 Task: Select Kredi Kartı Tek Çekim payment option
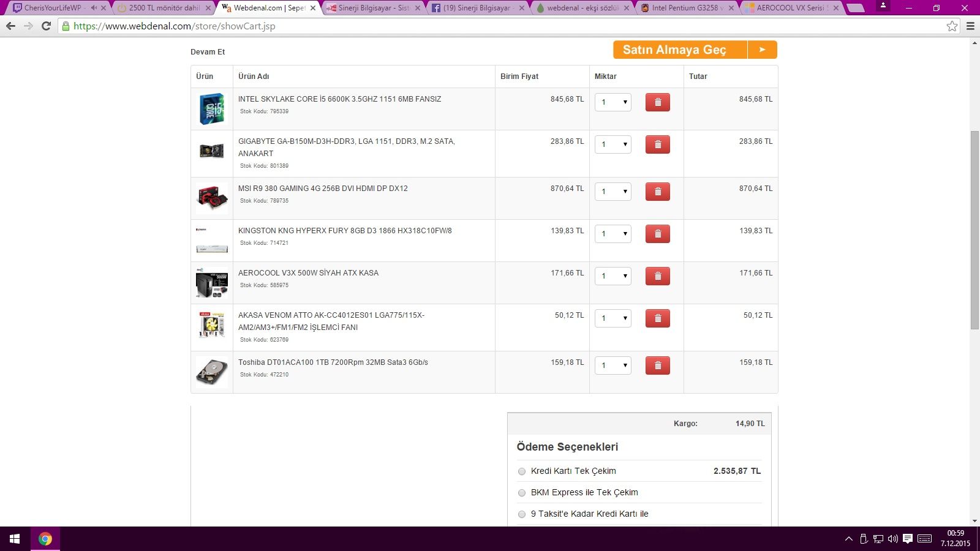click(522, 471)
